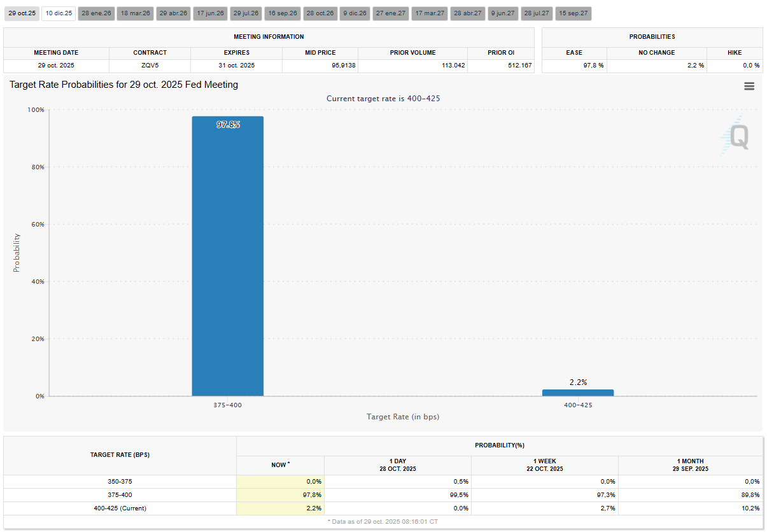This screenshot has height=532, width=767.
Task: Click the prior OI value 512.167
Action: click(501, 66)
